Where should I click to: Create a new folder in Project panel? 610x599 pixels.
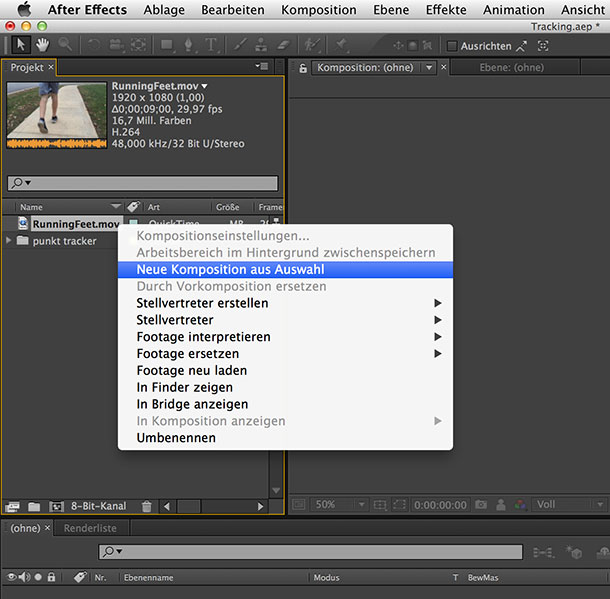34,506
